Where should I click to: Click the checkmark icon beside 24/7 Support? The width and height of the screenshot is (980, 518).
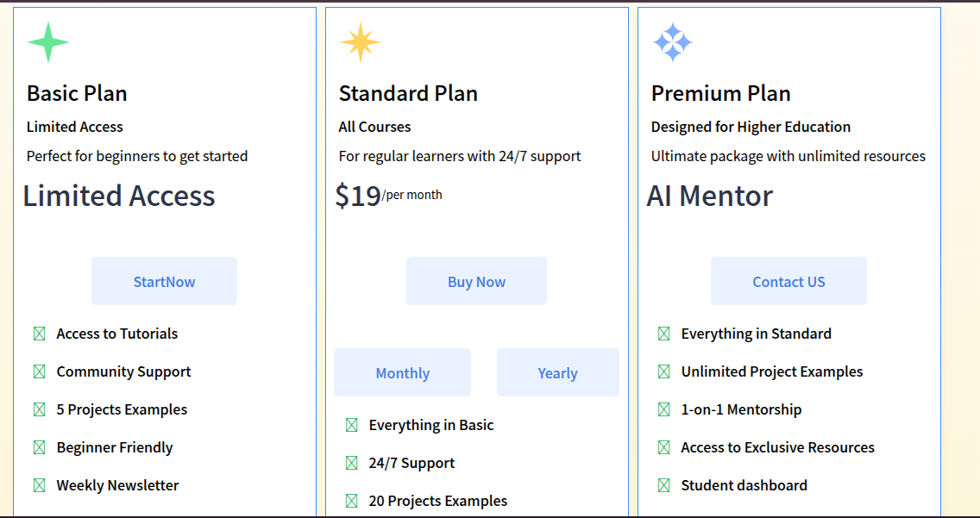point(351,463)
